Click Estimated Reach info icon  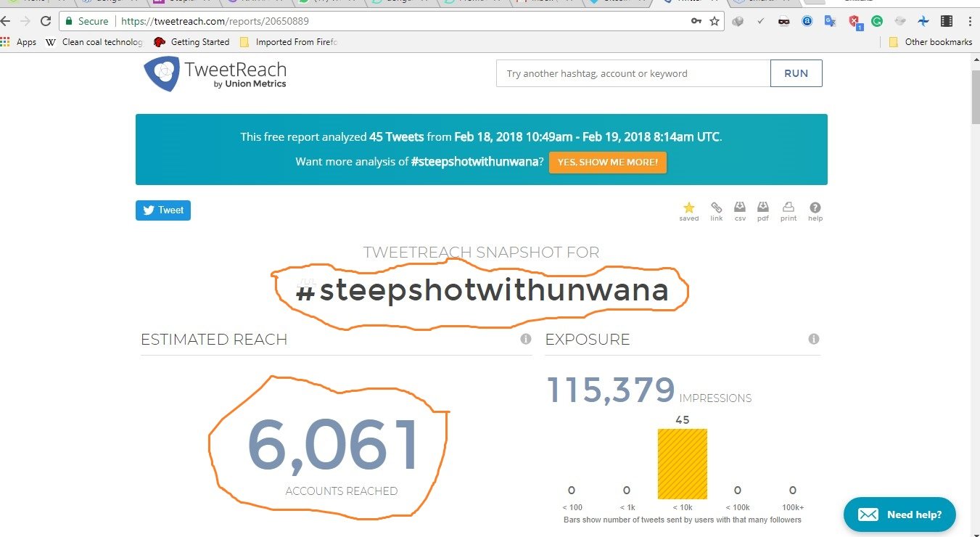pyautogui.click(x=526, y=339)
